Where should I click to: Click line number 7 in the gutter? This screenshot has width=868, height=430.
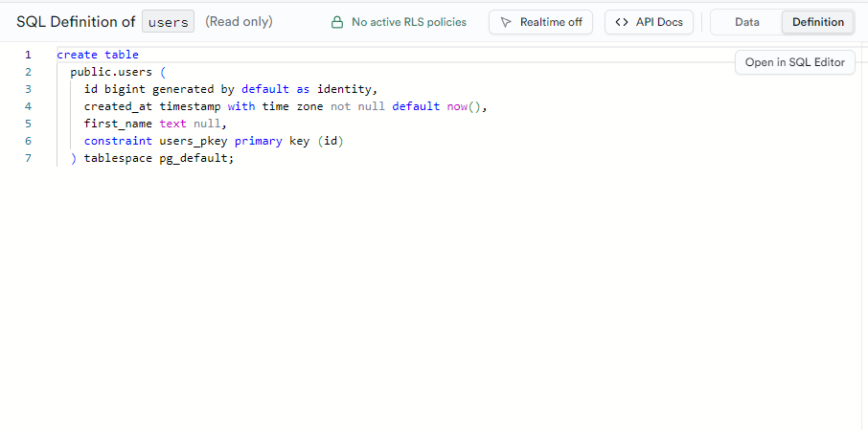(28, 158)
